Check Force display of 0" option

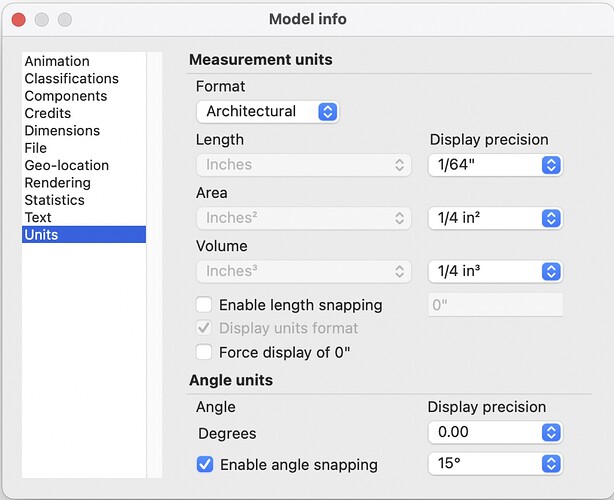coord(204,352)
